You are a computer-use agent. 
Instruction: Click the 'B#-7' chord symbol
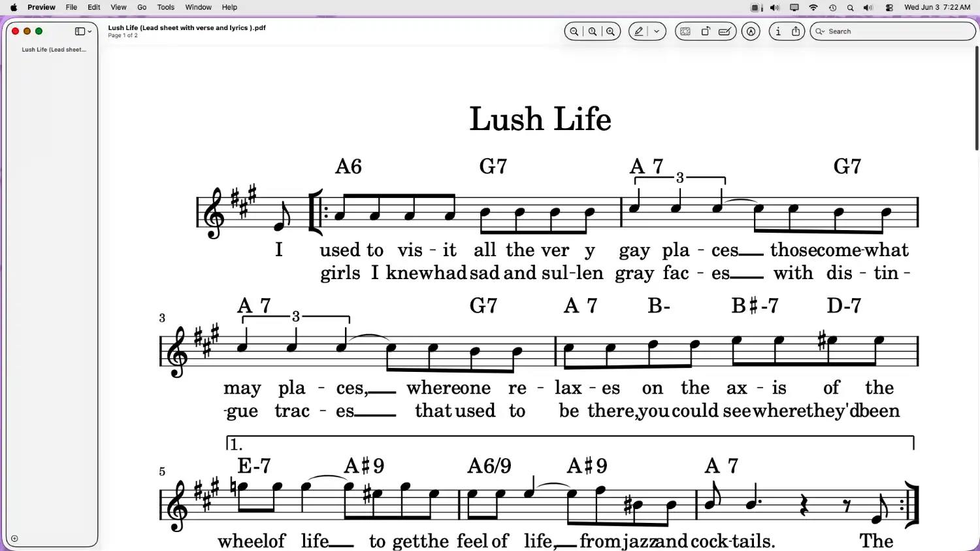click(755, 305)
